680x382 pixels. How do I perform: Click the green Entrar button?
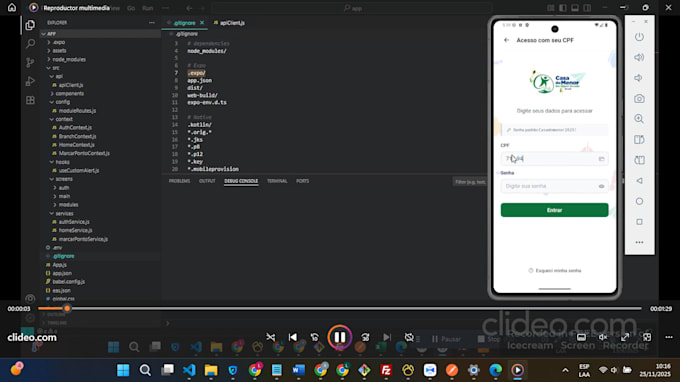[x=554, y=210]
